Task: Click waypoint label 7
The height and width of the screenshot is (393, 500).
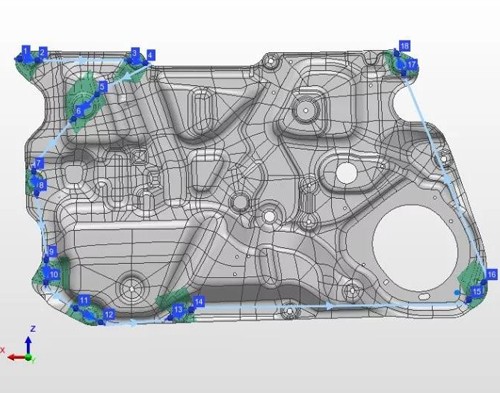Action: pyautogui.click(x=39, y=163)
